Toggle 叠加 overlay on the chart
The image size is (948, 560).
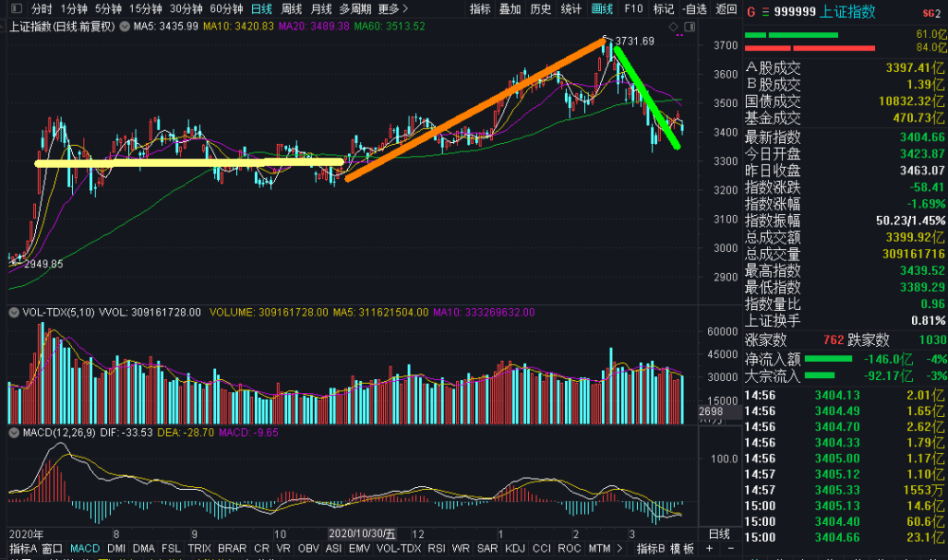(510, 9)
